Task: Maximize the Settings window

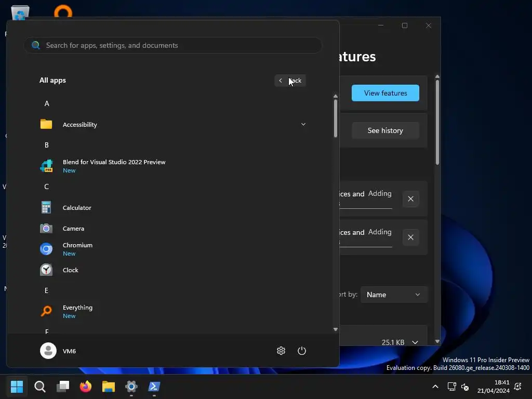Action: tap(404, 25)
